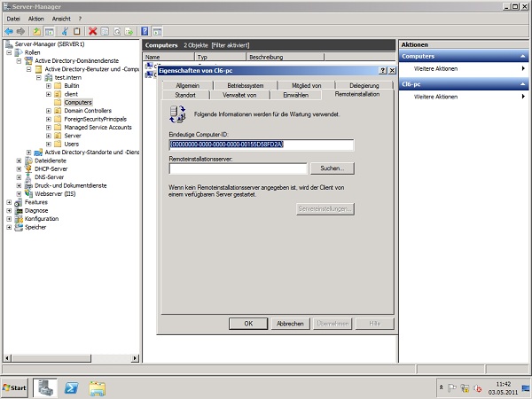532x399 pixels.
Task: Expand the Dateidienste role
Action: click(x=19, y=160)
